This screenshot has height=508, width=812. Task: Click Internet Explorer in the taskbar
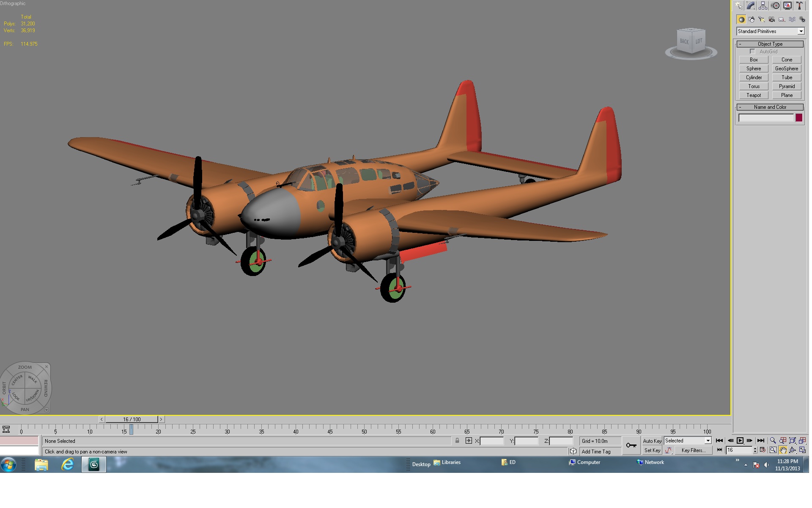coord(68,465)
